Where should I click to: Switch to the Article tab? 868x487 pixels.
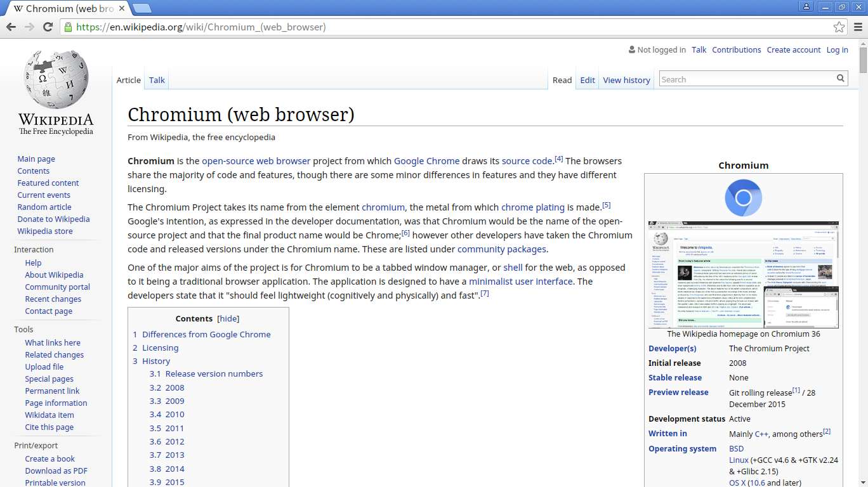[x=128, y=80]
